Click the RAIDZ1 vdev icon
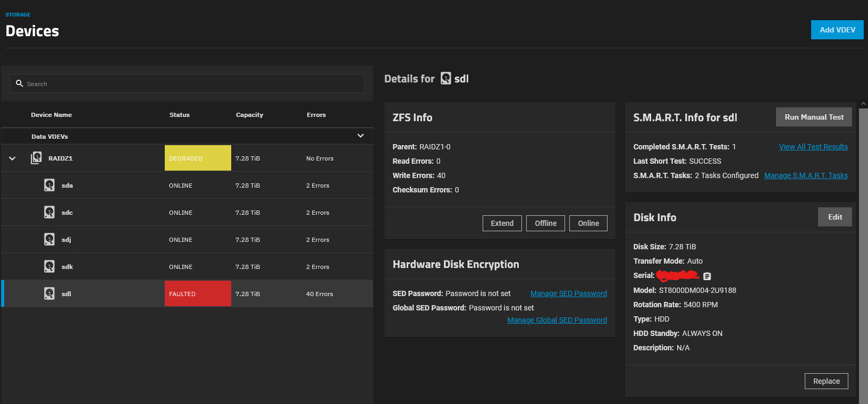Image resolution: width=868 pixels, height=404 pixels. tap(36, 158)
